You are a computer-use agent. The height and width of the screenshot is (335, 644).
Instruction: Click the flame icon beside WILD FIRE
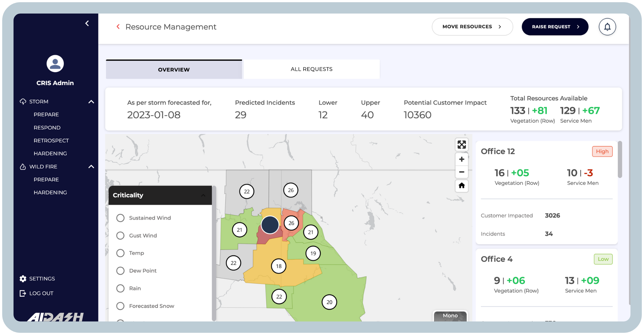click(x=23, y=167)
